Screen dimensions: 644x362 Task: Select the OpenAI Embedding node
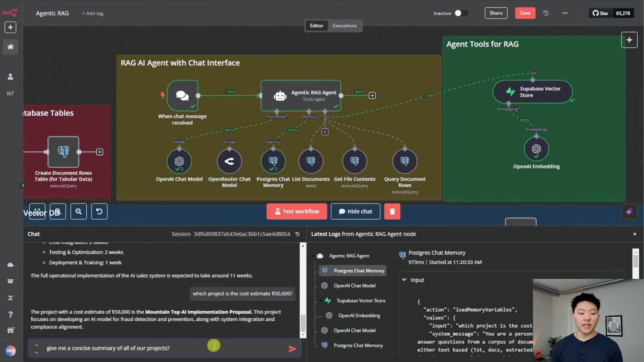pyautogui.click(x=536, y=149)
